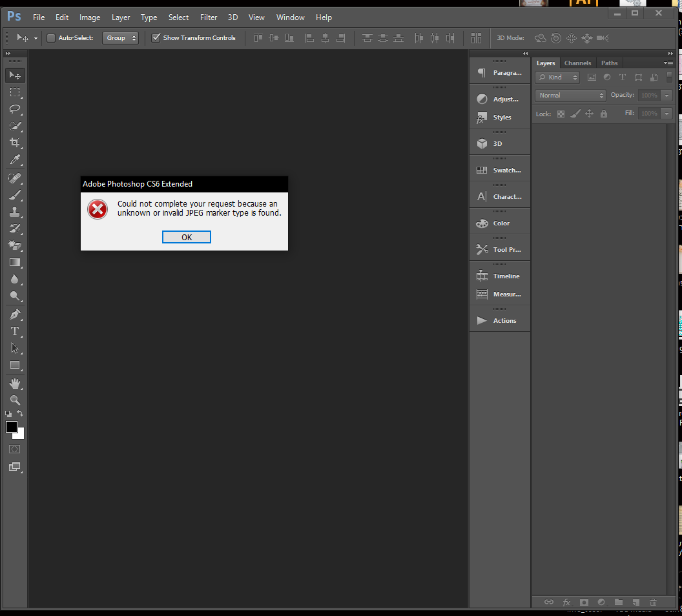682x616 pixels.
Task: Choose the Hand tool
Action: pyautogui.click(x=15, y=384)
